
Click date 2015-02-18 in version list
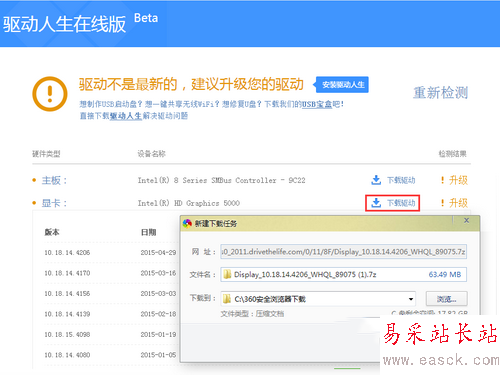(158, 314)
